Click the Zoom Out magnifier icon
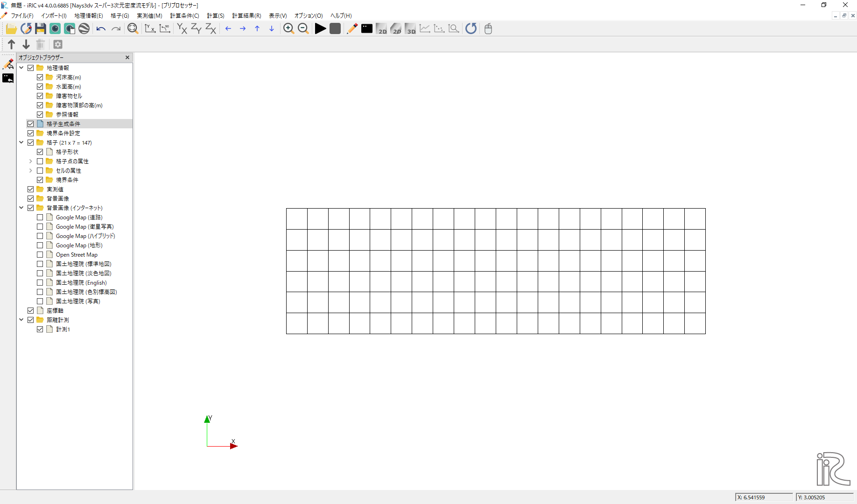Image resolution: width=857 pixels, height=504 pixels. [303, 28]
